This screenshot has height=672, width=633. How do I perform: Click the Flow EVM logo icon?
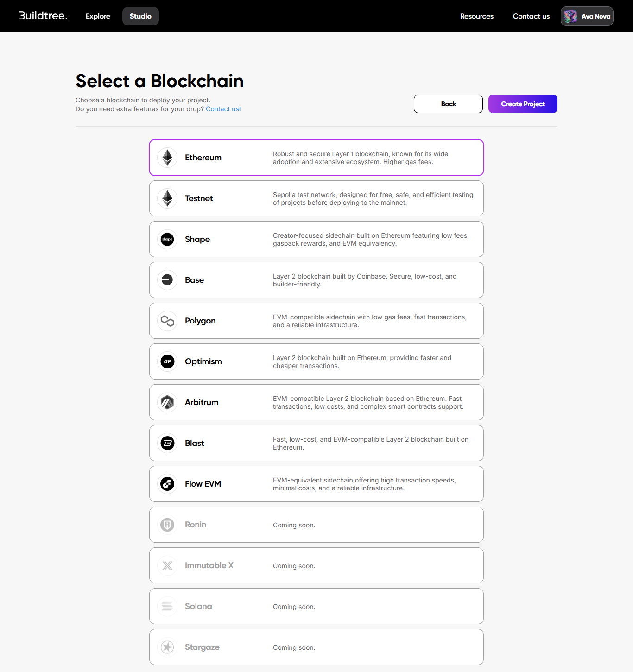[167, 484]
